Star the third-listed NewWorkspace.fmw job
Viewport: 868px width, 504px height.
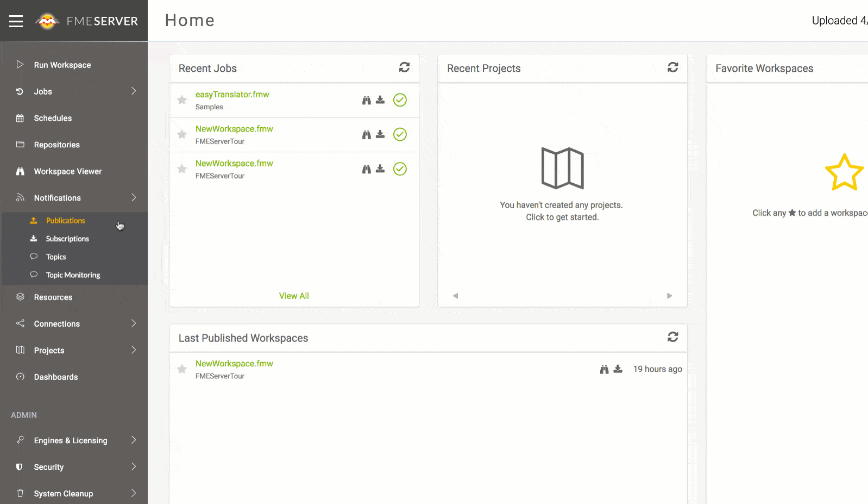(x=182, y=169)
